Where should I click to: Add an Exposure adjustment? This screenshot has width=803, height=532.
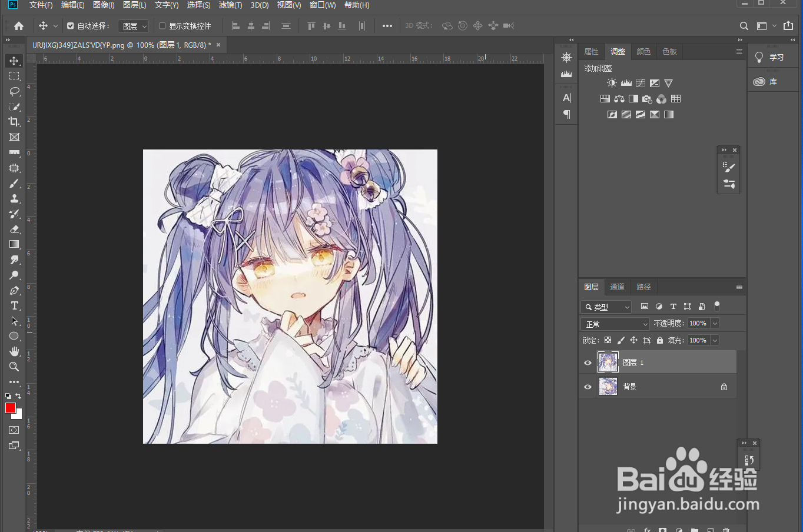[654, 83]
